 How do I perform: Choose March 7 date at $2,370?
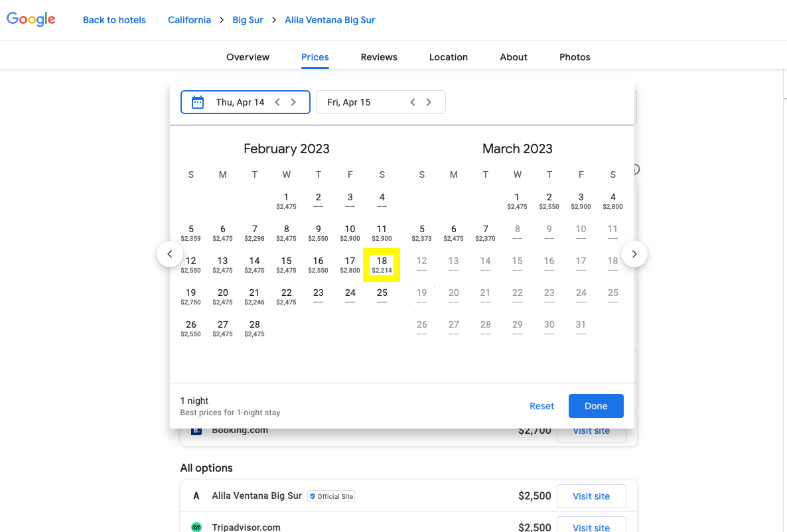[486, 233]
